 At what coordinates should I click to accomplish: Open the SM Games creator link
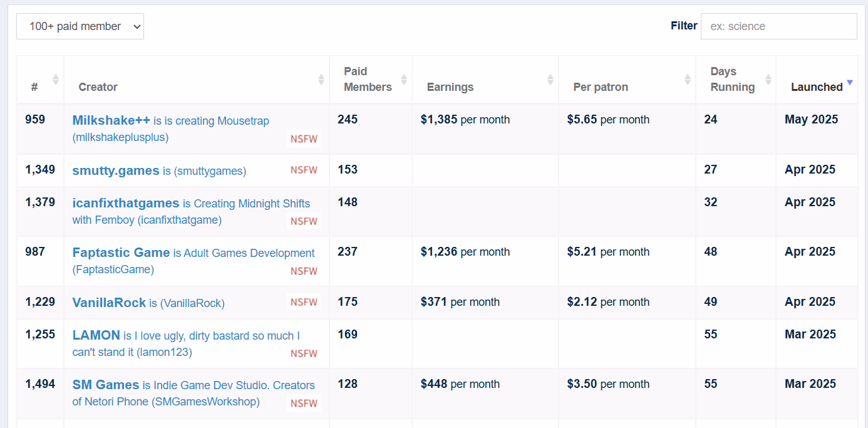(x=105, y=385)
